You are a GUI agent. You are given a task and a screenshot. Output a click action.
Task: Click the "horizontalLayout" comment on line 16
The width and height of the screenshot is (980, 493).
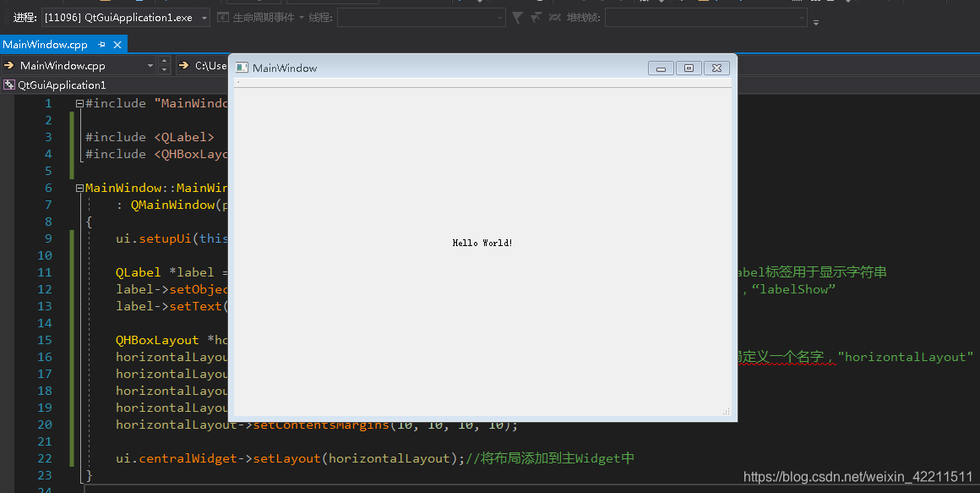tap(905, 357)
